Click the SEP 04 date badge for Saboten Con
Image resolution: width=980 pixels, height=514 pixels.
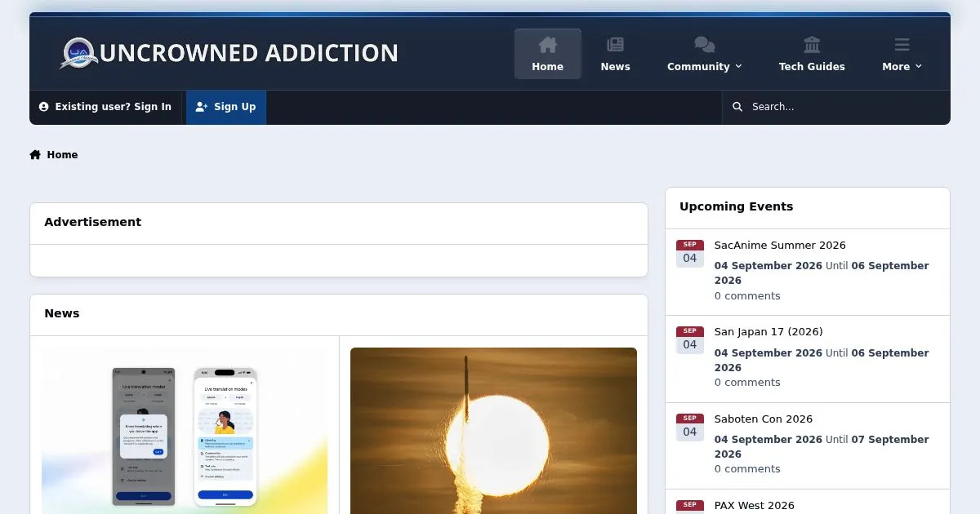point(690,427)
